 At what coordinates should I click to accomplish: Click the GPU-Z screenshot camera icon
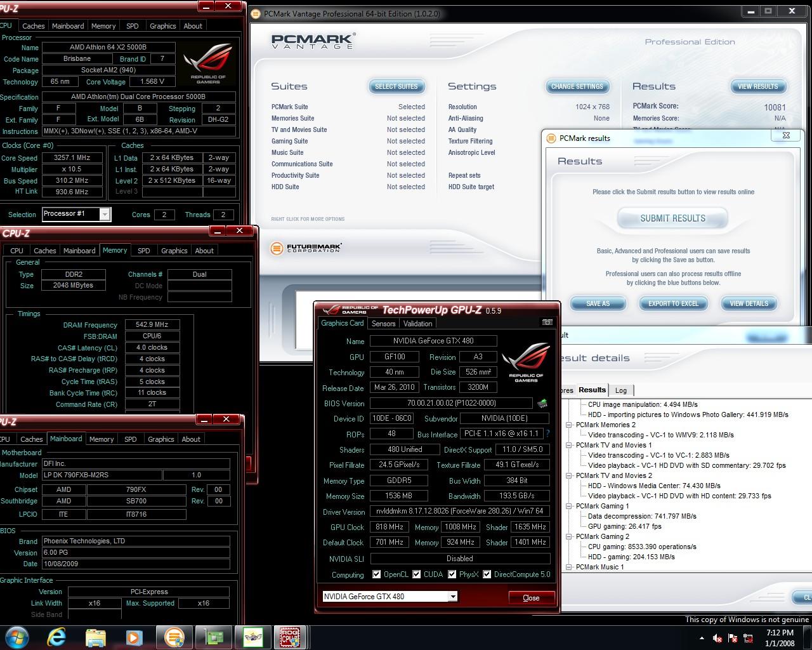pyautogui.click(x=547, y=322)
